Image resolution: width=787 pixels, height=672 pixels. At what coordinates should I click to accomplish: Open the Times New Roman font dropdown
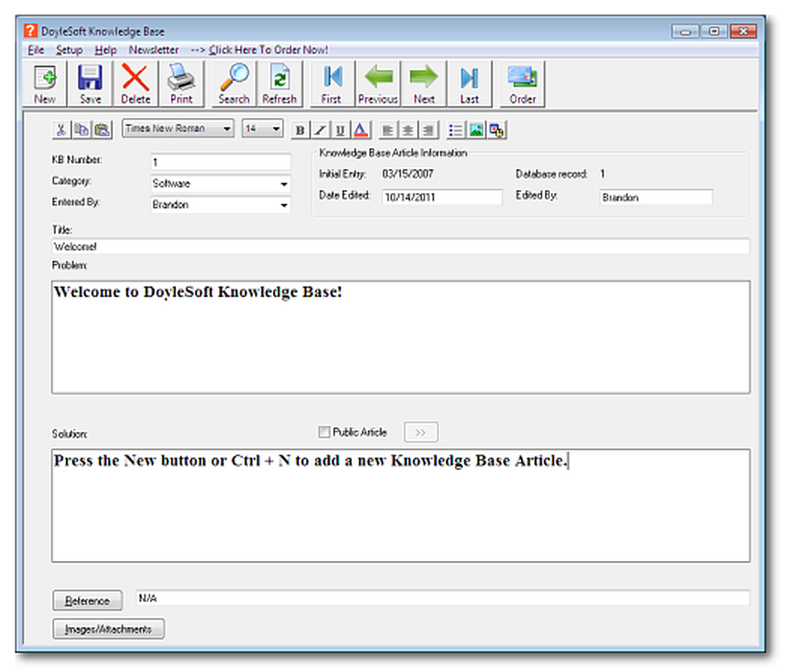point(178,128)
